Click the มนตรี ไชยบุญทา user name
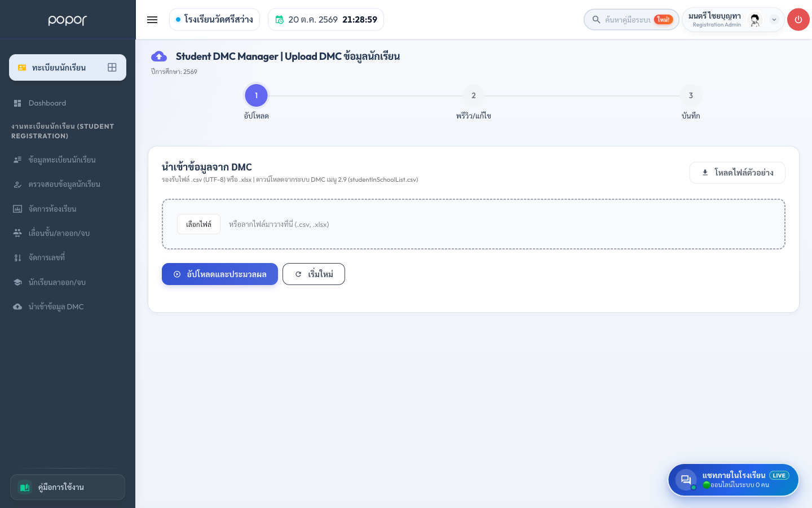This screenshot has width=812, height=508. [714, 16]
